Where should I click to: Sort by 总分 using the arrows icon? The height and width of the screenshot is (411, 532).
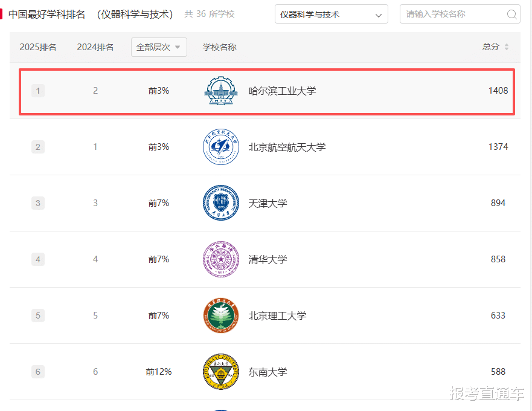click(507, 47)
